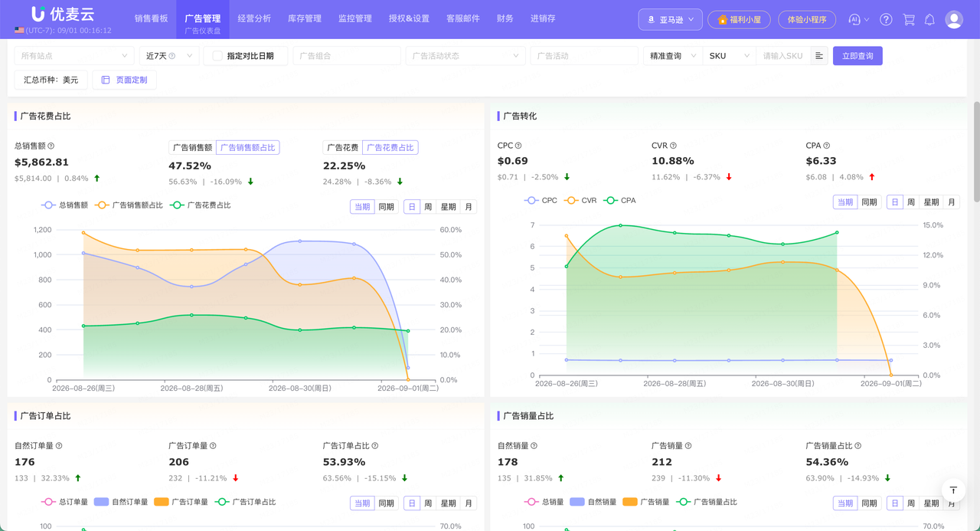
Task: Toggle CPA legend series
Action: pyautogui.click(x=619, y=201)
